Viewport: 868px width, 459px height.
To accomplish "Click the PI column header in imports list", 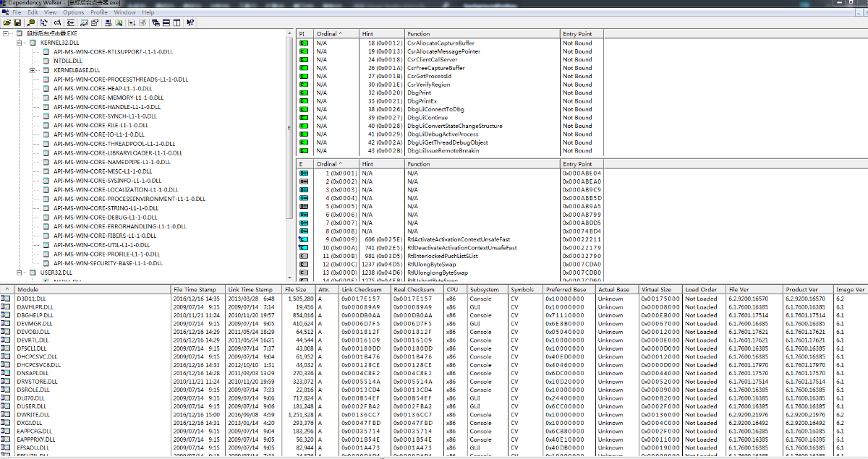I will click(305, 34).
